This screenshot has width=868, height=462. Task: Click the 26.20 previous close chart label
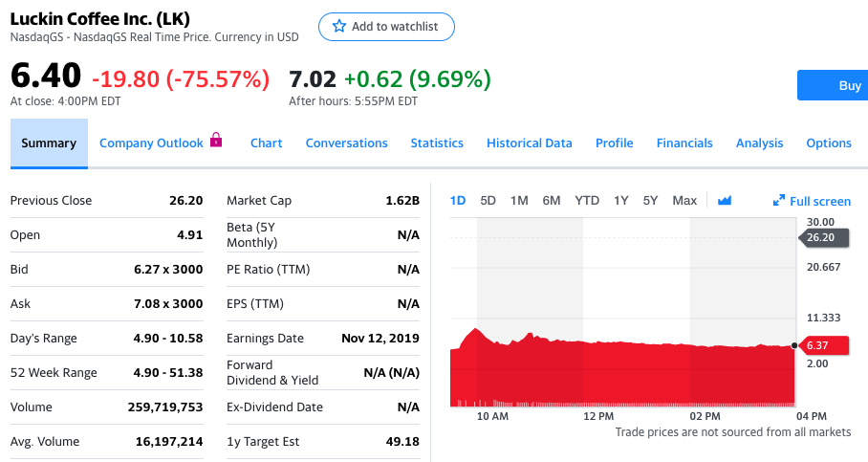pyautogui.click(x=824, y=237)
